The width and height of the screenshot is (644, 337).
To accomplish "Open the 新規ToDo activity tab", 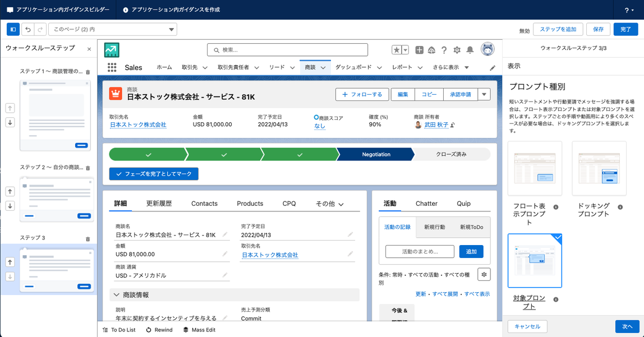I will (x=471, y=227).
